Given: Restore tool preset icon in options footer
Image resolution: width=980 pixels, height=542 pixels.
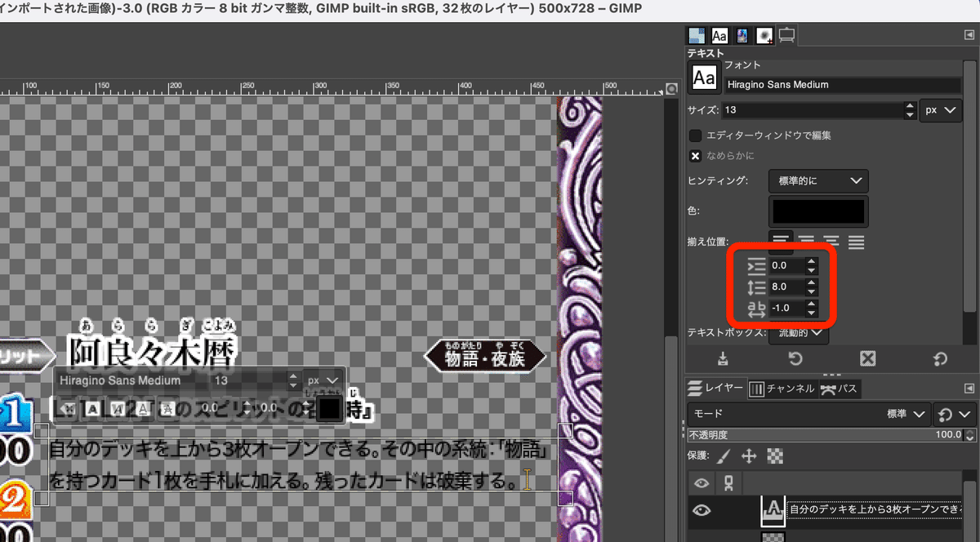Looking at the screenshot, I should pyautogui.click(x=794, y=359).
